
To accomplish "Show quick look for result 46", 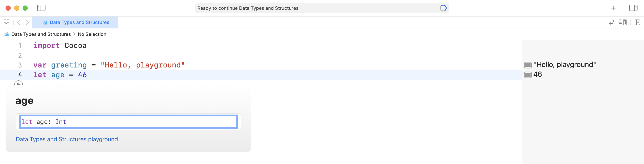I will (528, 75).
